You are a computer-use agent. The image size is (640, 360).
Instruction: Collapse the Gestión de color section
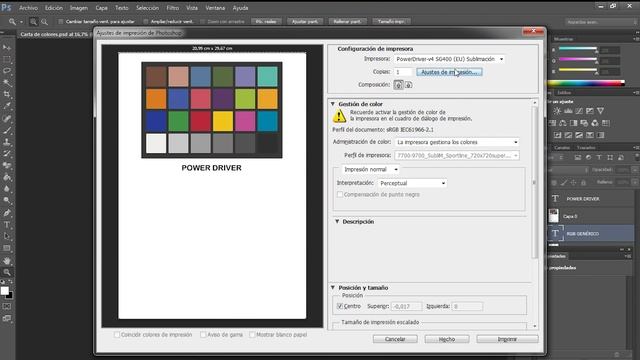coord(333,104)
